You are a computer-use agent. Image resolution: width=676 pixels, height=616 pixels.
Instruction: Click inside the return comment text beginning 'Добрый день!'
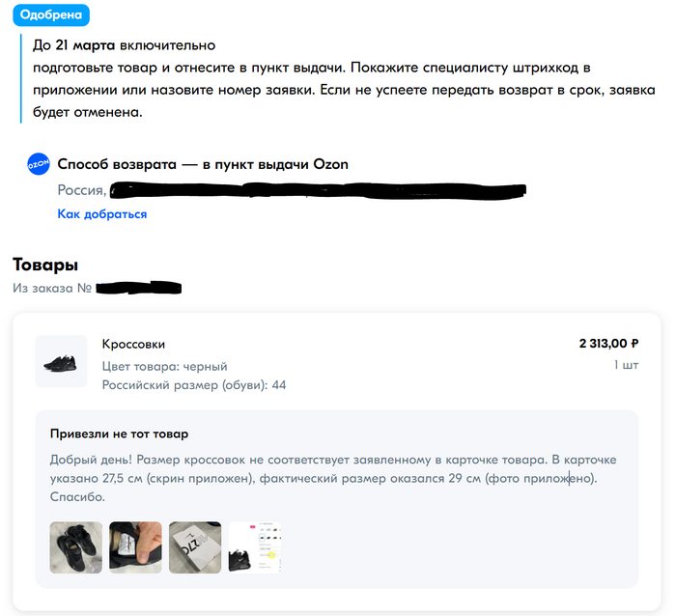pyautogui.click(x=333, y=478)
